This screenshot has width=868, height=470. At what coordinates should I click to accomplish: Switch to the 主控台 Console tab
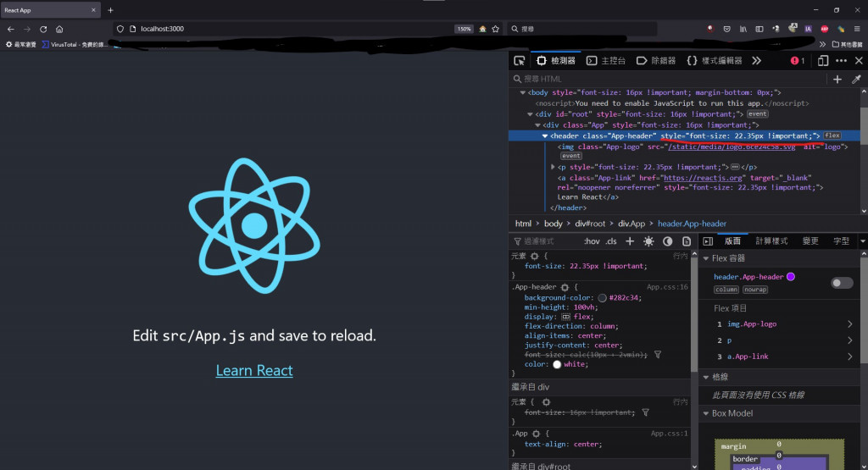click(605, 61)
